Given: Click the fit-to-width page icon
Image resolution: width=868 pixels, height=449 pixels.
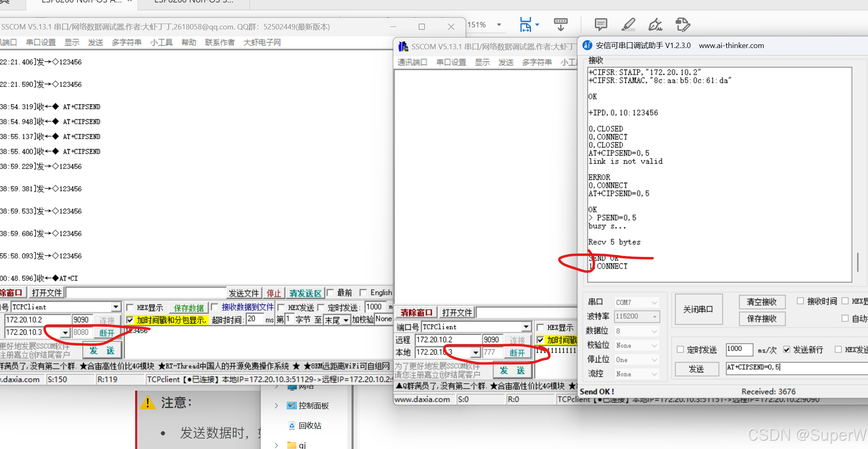Looking at the screenshot, I should tap(525, 25).
